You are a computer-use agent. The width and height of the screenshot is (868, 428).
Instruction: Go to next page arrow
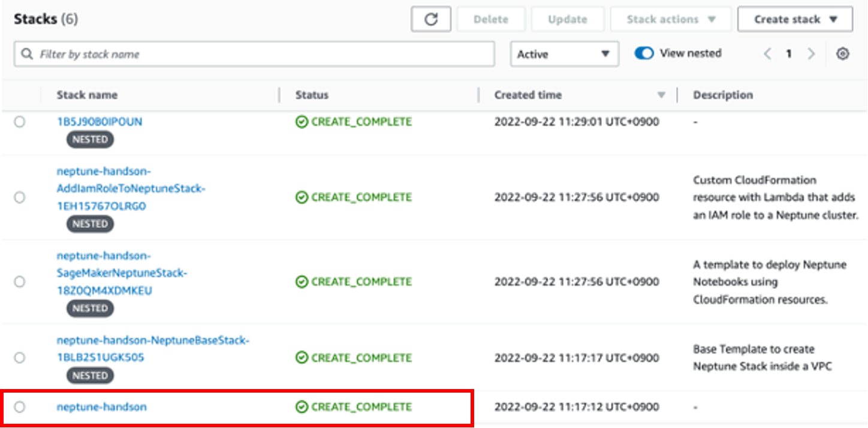[811, 54]
